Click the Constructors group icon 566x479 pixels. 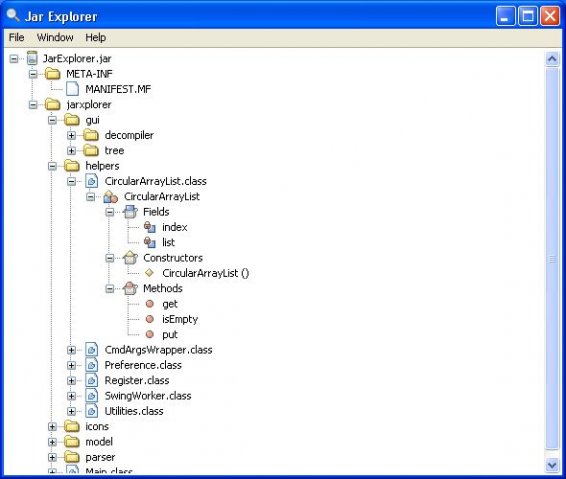tap(130, 258)
